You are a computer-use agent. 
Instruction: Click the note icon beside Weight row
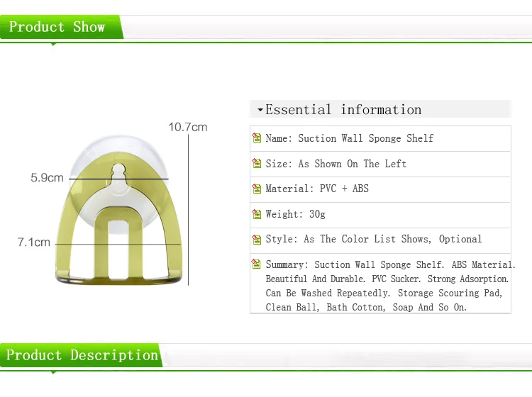[x=257, y=214]
